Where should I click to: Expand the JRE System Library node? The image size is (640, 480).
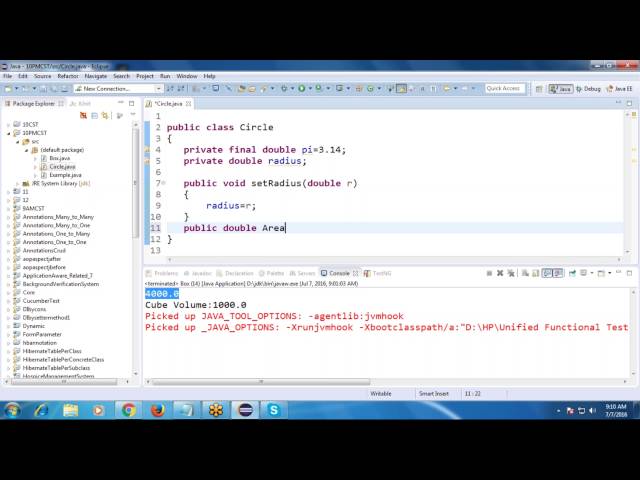point(18,184)
